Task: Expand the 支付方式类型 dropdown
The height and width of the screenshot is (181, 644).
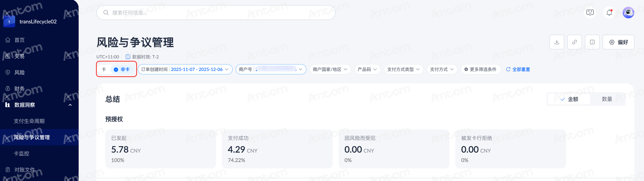Action: tap(403, 69)
